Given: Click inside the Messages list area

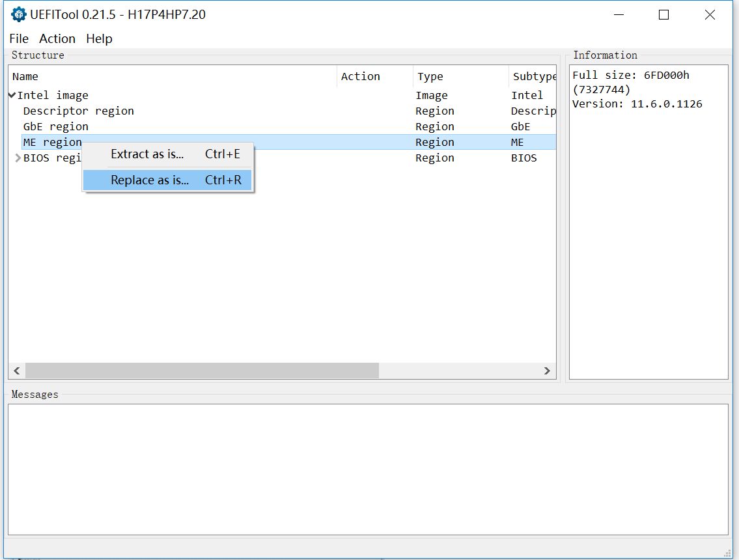Looking at the screenshot, I should (368, 469).
